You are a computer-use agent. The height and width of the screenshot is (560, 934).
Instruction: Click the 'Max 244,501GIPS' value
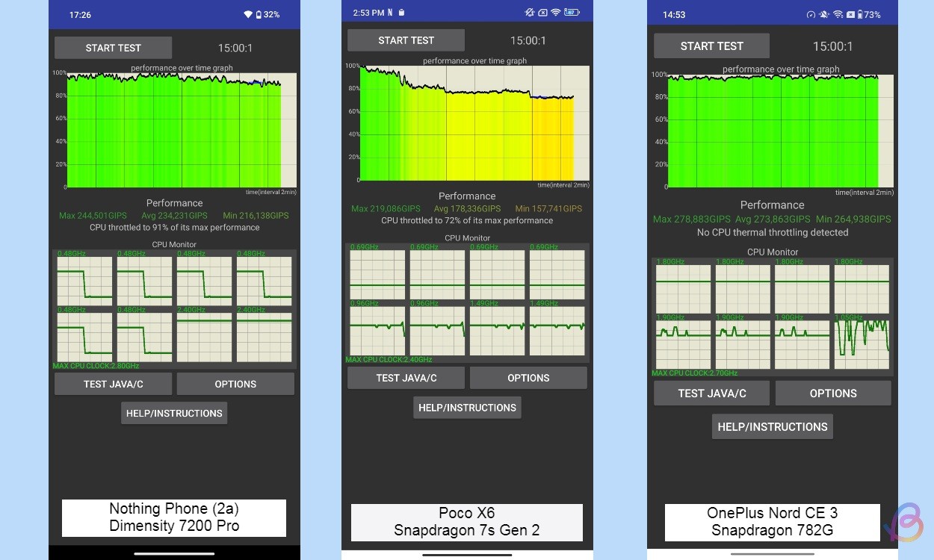click(x=93, y=215)
